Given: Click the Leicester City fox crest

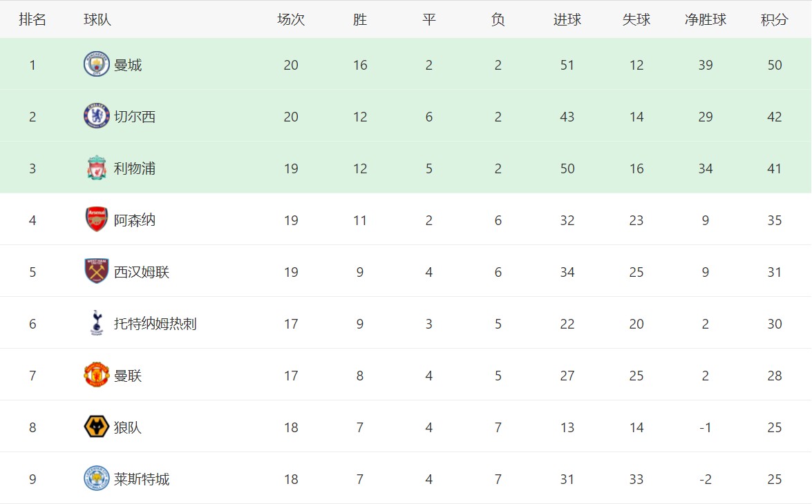Looking at the screenshot, I should [97, 478].
